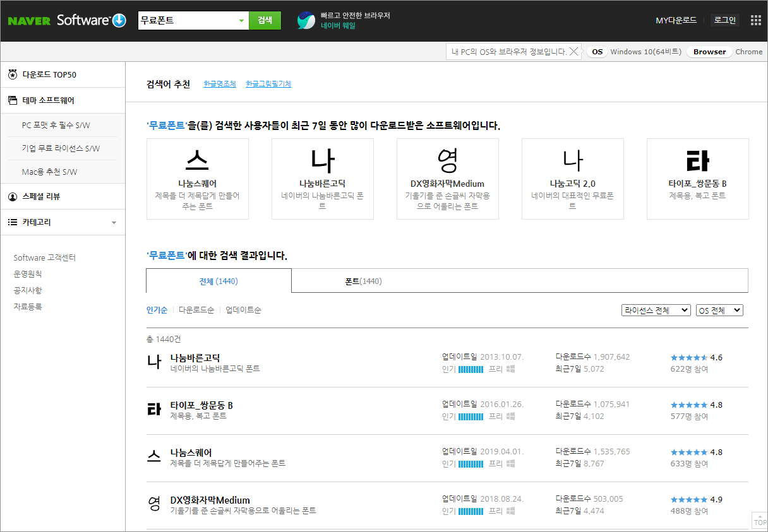
Task: Open the 타이포_쌍문동 B result title
Action: tap(201, 405)
